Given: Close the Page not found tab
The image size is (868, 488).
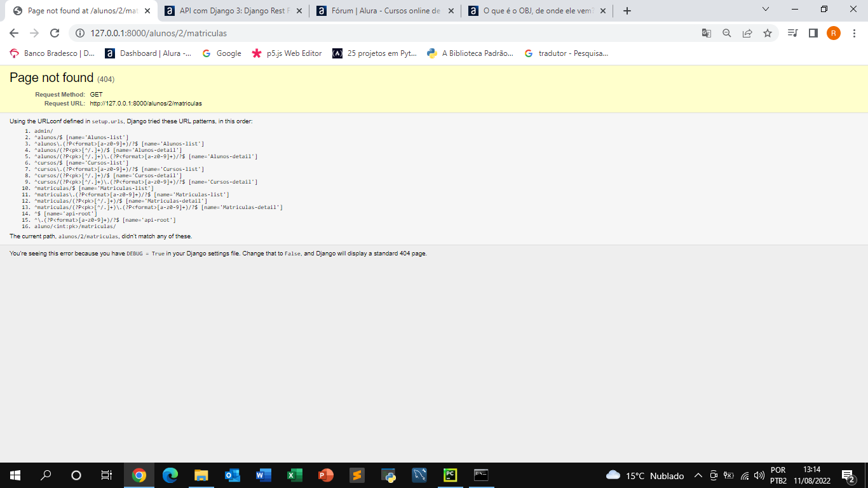Looking at the screenshot, I should coord(147,11).
